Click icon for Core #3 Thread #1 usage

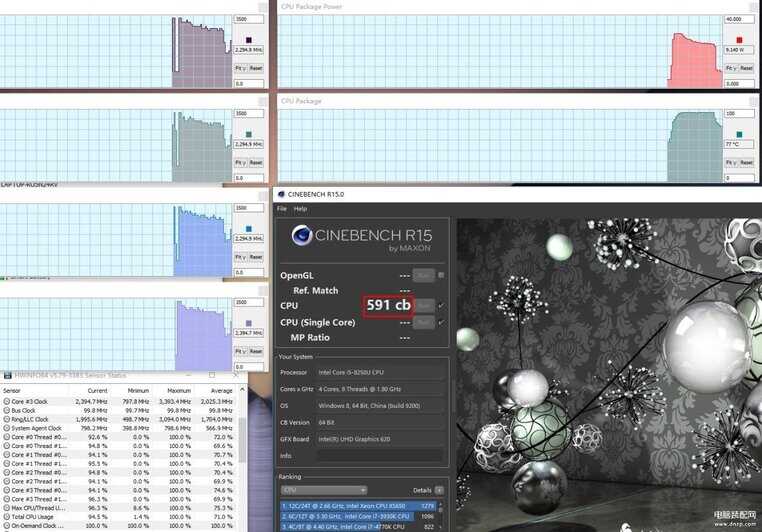pyautogui.click(x=6, y=499)
